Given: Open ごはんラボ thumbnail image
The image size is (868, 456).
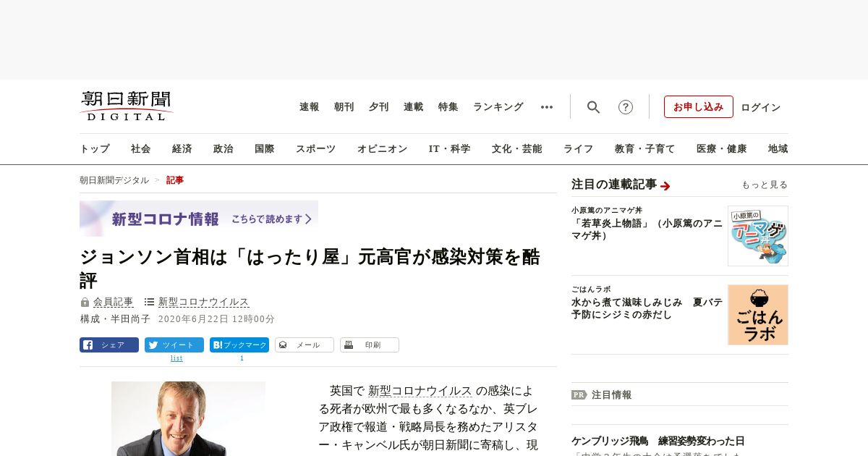Looking at the screenshot, I should click(758, 315).
